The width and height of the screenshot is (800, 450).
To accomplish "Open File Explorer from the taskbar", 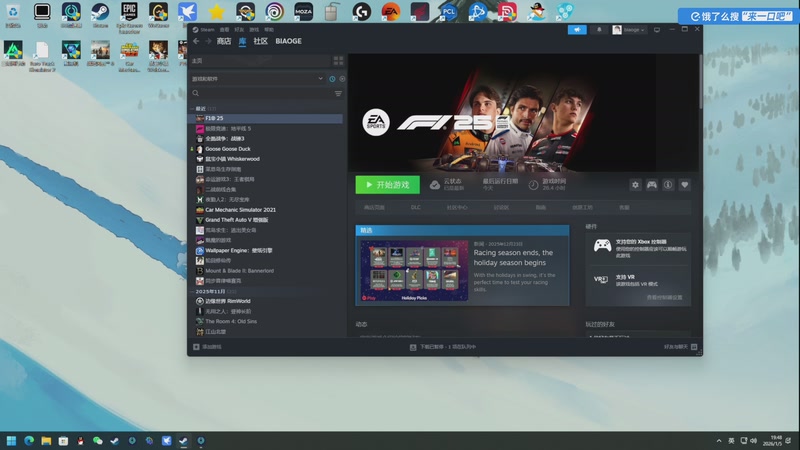I will pos(46,441).
